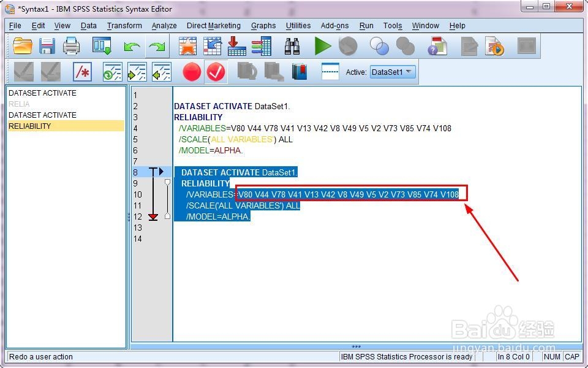This screenshot has width=588, height=368.
Task: Open the Window menu
Action: pos(426,26)
